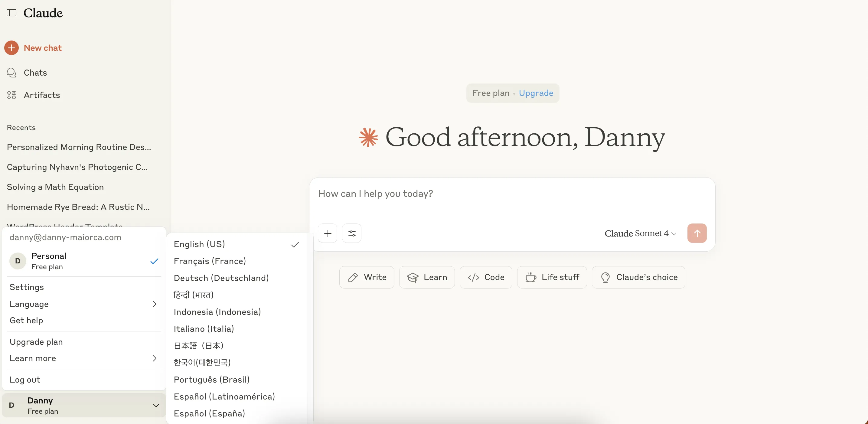The height and width of the screenshot is (424, 868).
Task: Open the search and tools sliders icon
Action: coord(352,233)
